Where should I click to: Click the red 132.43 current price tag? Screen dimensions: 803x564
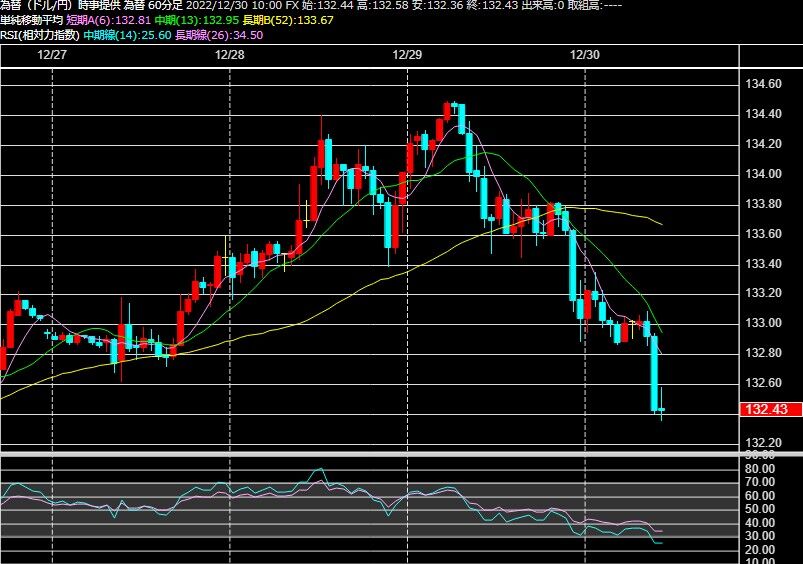(771, 409)
